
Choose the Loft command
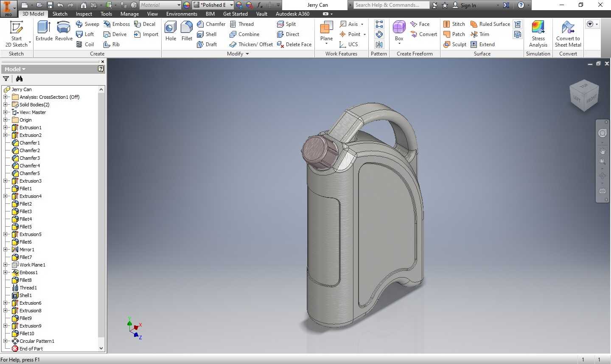tap(85, 34)
